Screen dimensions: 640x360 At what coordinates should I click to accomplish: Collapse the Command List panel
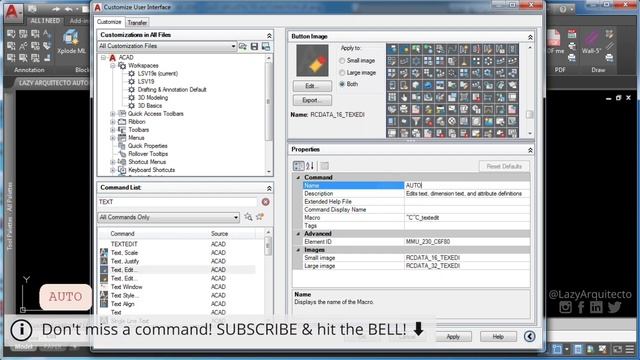tap(269, 188)
